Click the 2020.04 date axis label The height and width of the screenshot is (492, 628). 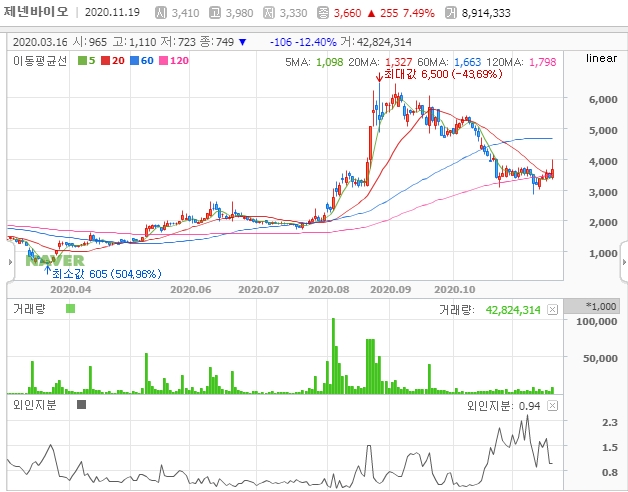[x=70, y=290]
